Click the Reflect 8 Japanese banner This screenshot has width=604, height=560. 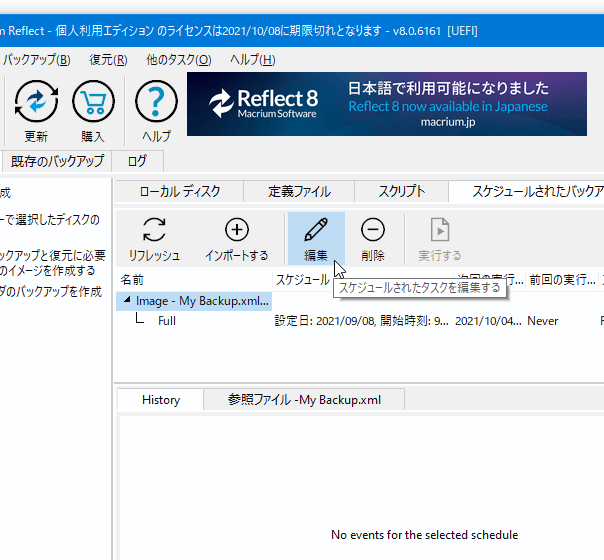[x=387, y=104]
